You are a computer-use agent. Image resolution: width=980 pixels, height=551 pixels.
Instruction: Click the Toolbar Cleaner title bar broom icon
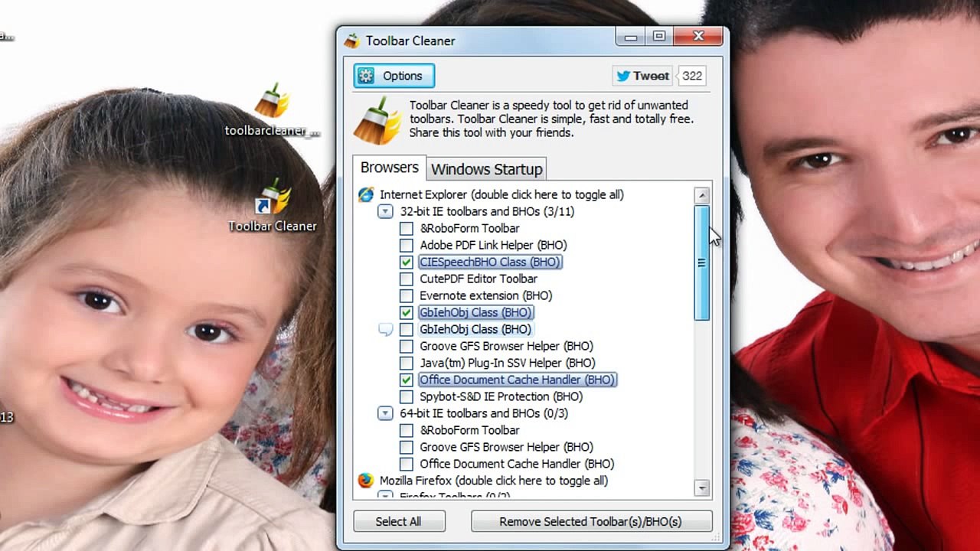tap(351, 41)
